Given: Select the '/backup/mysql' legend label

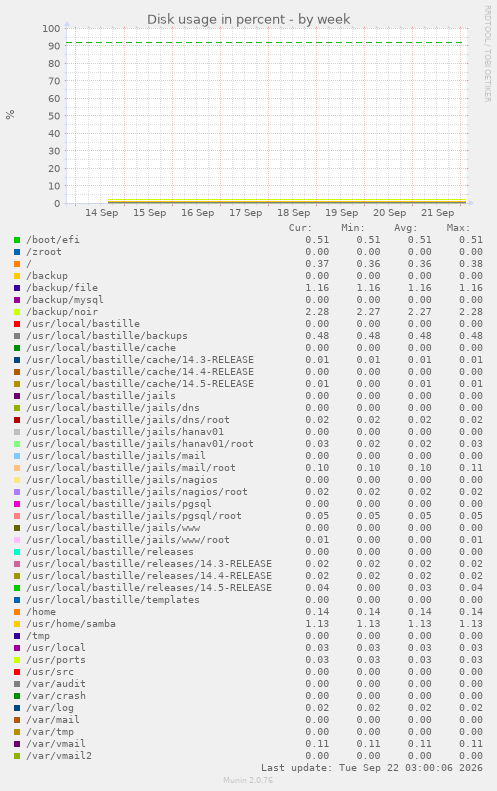Looking at the screenshot, I should pos(65,300).
